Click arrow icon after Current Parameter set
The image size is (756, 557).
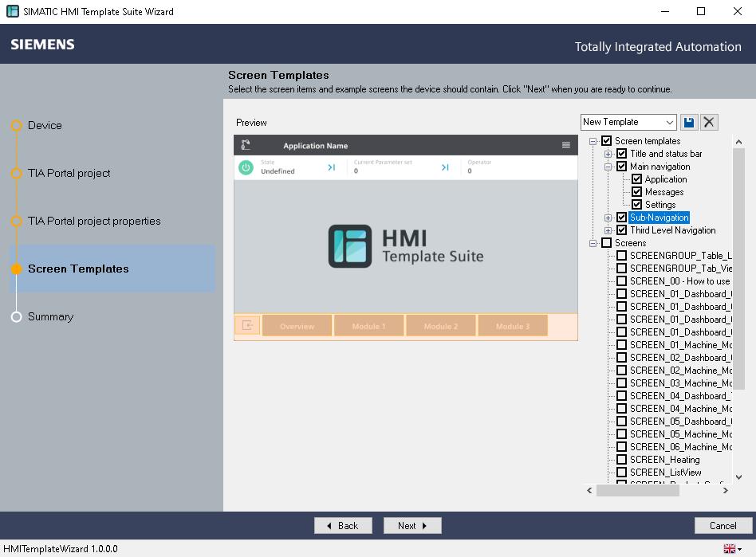click(x=444, y=167)
